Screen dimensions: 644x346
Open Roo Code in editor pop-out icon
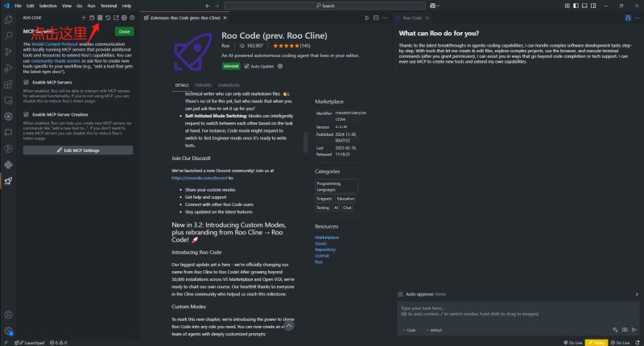coord(116,18)
